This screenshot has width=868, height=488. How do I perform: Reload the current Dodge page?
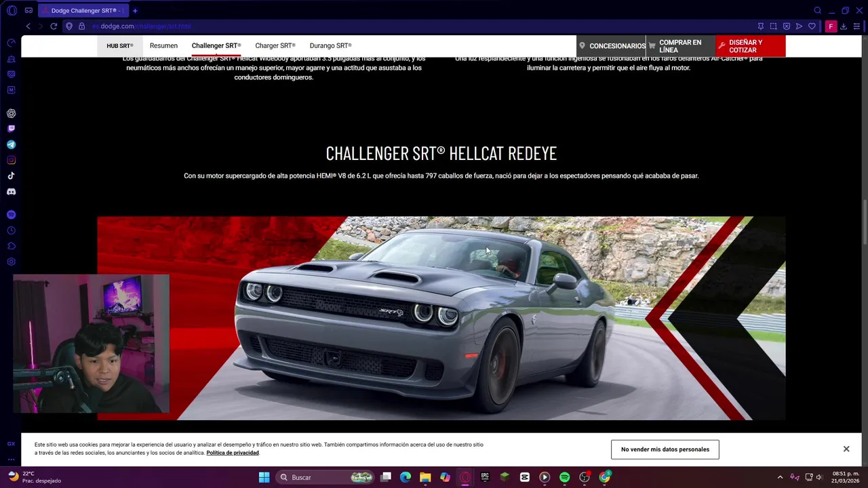(54, 26)
